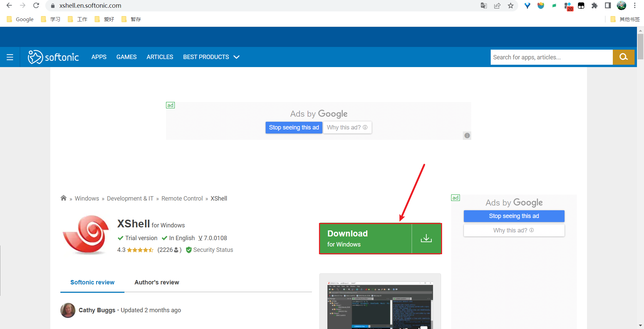Open the 其他书签 bookmarks folder

tap(625, 19)
